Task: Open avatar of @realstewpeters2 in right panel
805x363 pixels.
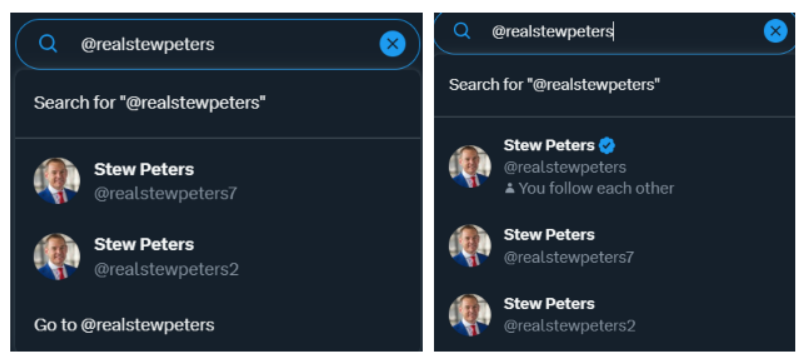Action: 470,315
